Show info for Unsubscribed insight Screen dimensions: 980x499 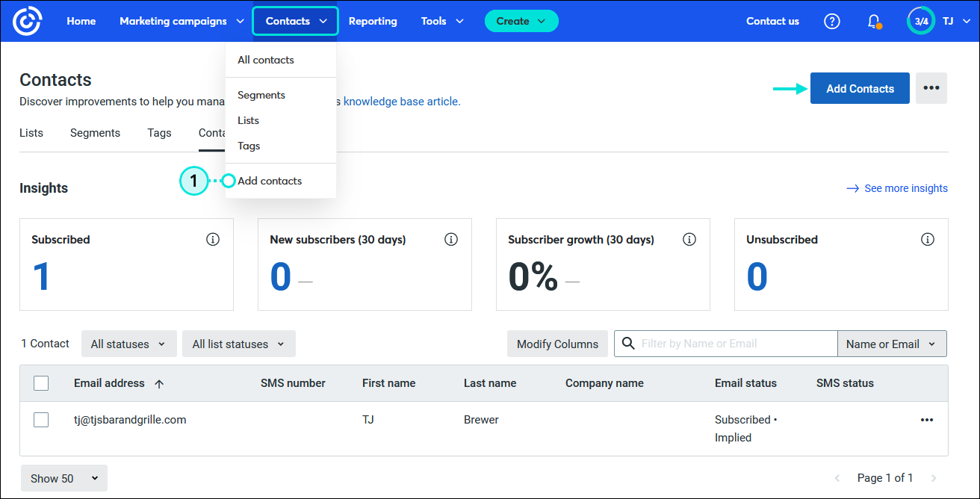coord(928,240)
